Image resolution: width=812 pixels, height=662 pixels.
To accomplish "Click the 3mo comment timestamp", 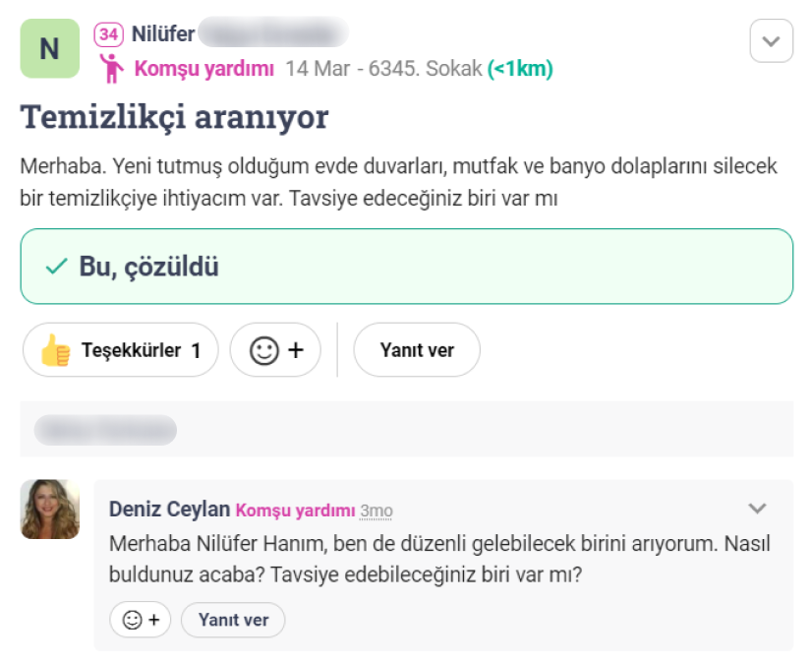I will [377, 511].
